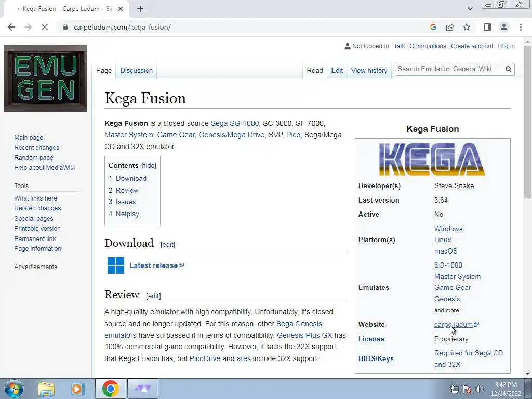Open the Edit tab

tap(337, 70)
